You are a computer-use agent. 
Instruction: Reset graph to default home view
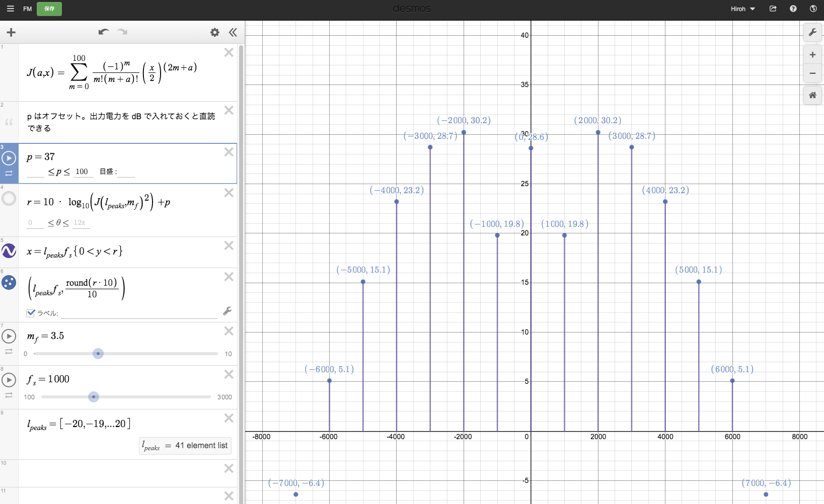(x=812, y=95)
